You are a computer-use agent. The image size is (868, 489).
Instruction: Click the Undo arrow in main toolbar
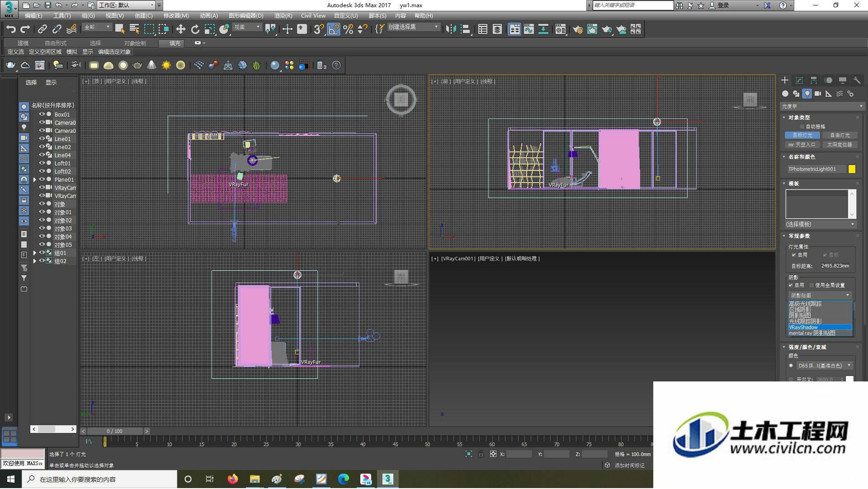[11, 29]
